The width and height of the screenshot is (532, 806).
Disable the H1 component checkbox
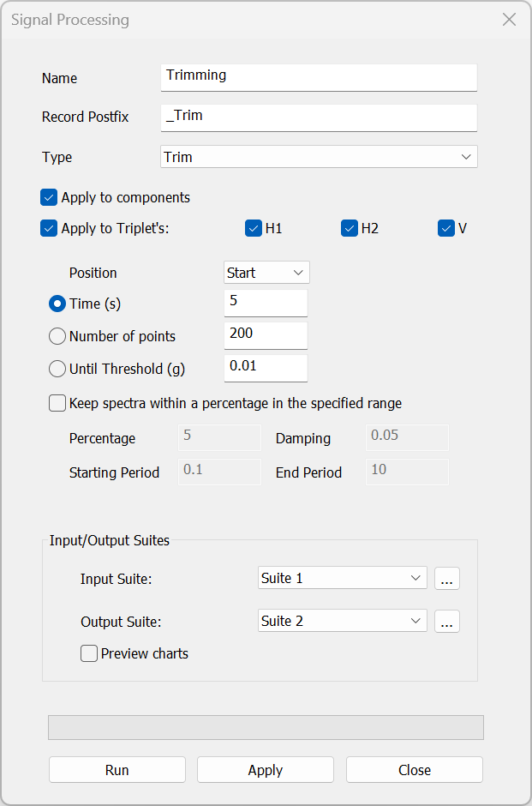pos(254,229)
